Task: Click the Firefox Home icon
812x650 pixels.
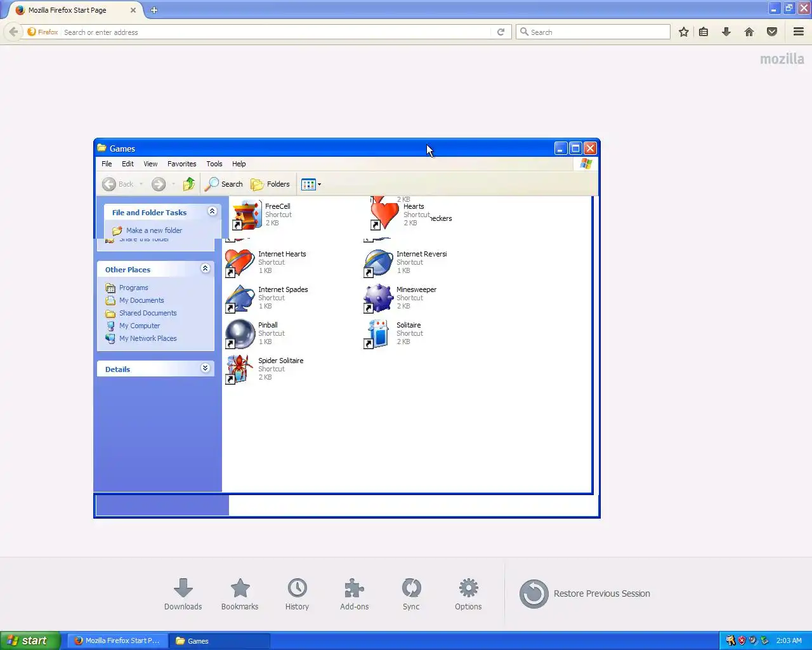Action: 749,32
